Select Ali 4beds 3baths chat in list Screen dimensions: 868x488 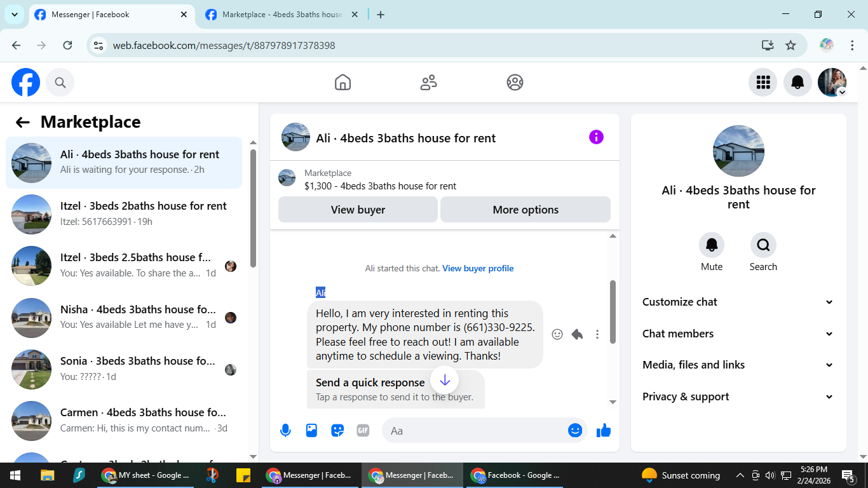coord(124,163)
